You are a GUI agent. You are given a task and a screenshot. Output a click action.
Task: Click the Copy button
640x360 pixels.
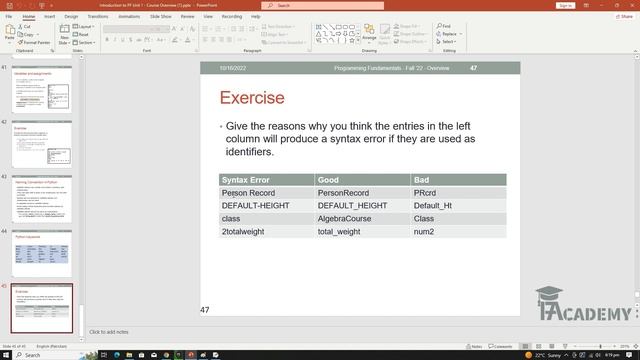point(26,35)
